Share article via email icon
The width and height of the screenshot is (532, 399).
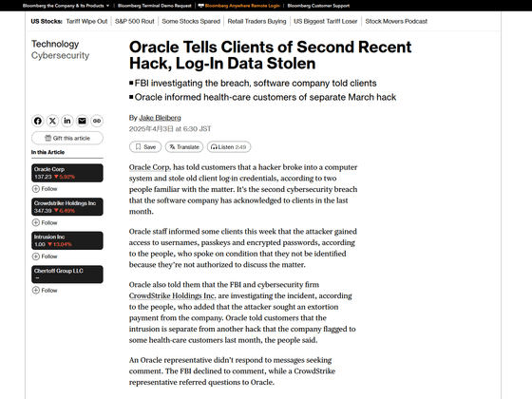pyautogui.click(x=82, y=121)
